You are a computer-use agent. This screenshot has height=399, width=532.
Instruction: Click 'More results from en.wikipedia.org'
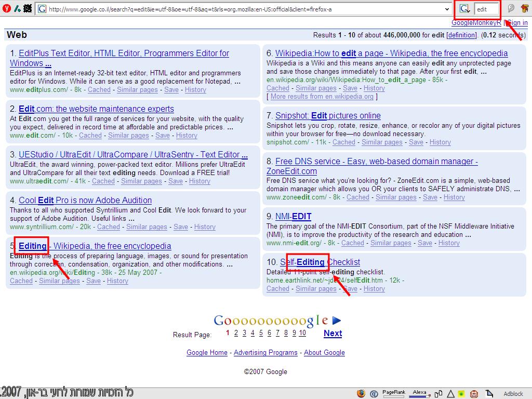point(322,96)
